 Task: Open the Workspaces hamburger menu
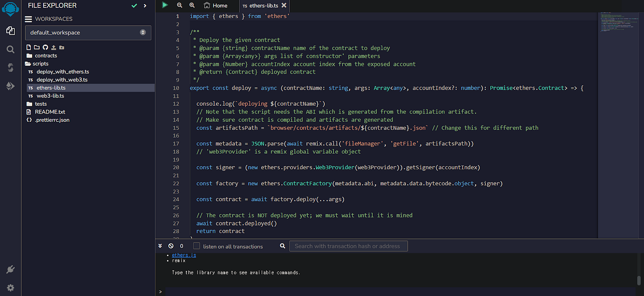(29, 19)
